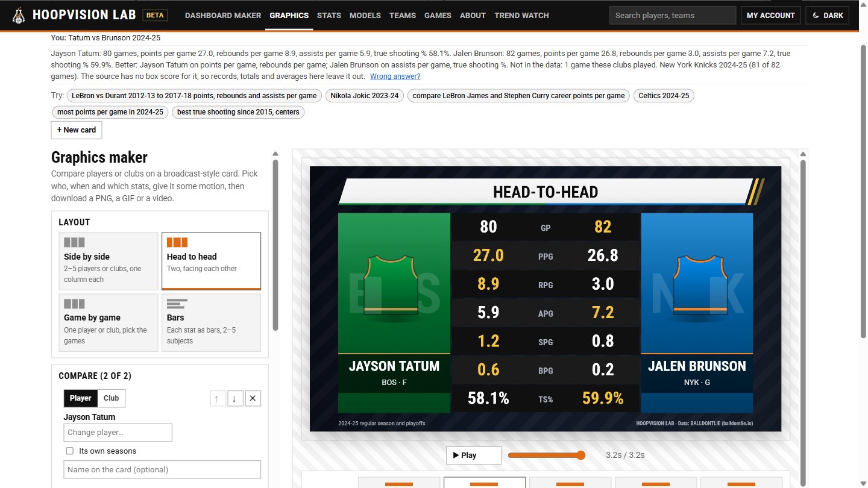The image size is (868, 488).
Task: Select the Side by side layout icon
Action: click(74, 242)
